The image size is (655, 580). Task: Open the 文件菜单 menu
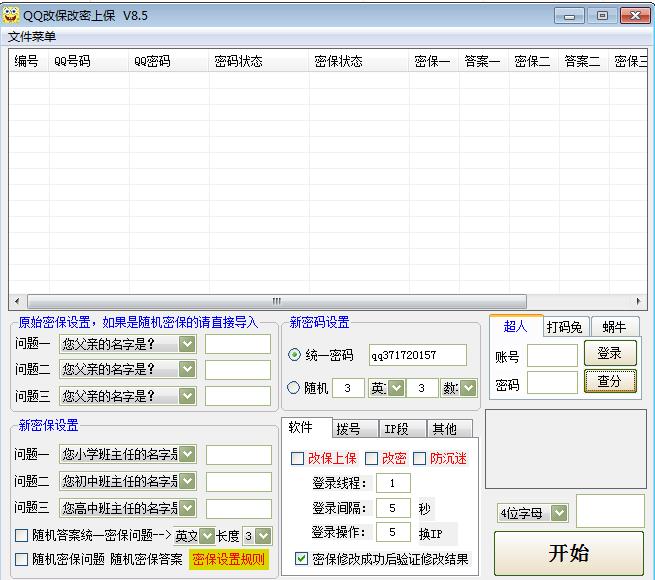(x=32, y=37)
